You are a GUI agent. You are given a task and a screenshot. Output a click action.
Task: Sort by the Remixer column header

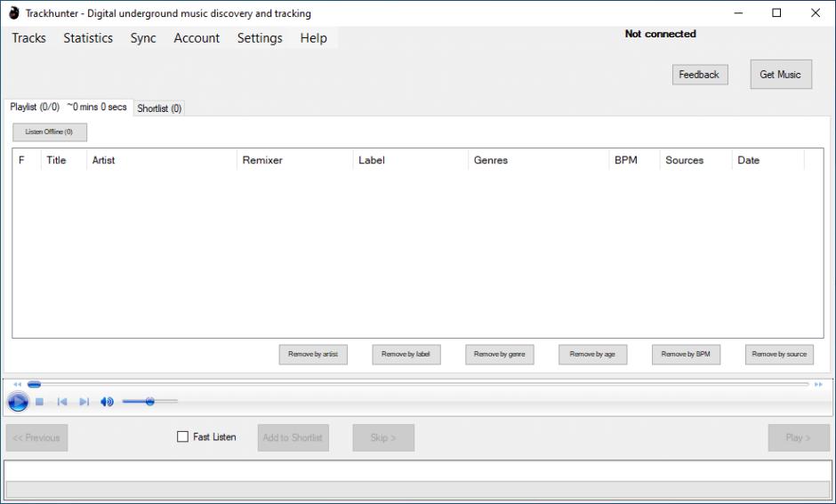(295, 160)
